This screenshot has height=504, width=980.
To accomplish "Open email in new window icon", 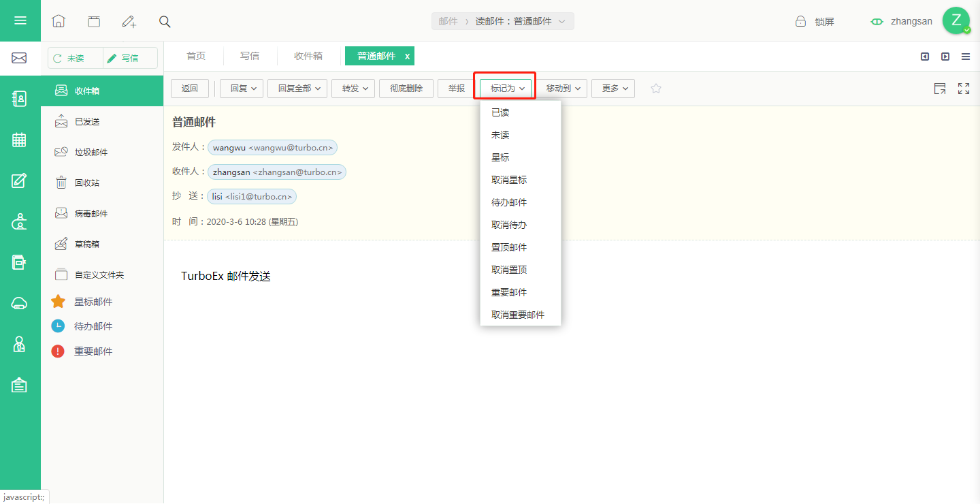I will (940, 89).
